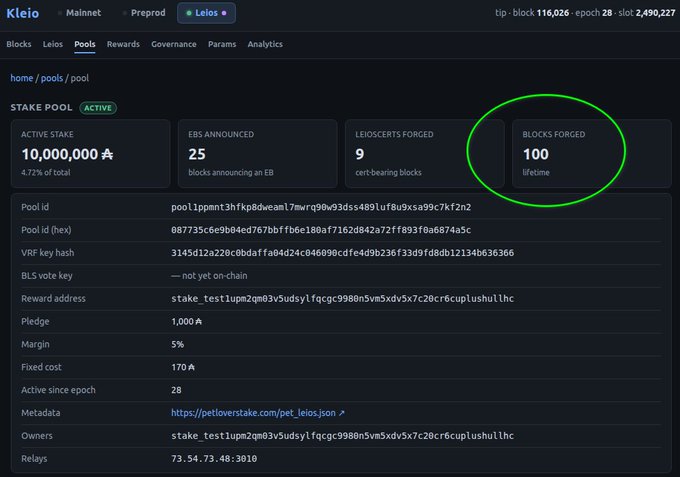Click the Relays value 73.54.73.48:3010
The height and width of the screenshot is (477, 680).
tap(214, 459)
